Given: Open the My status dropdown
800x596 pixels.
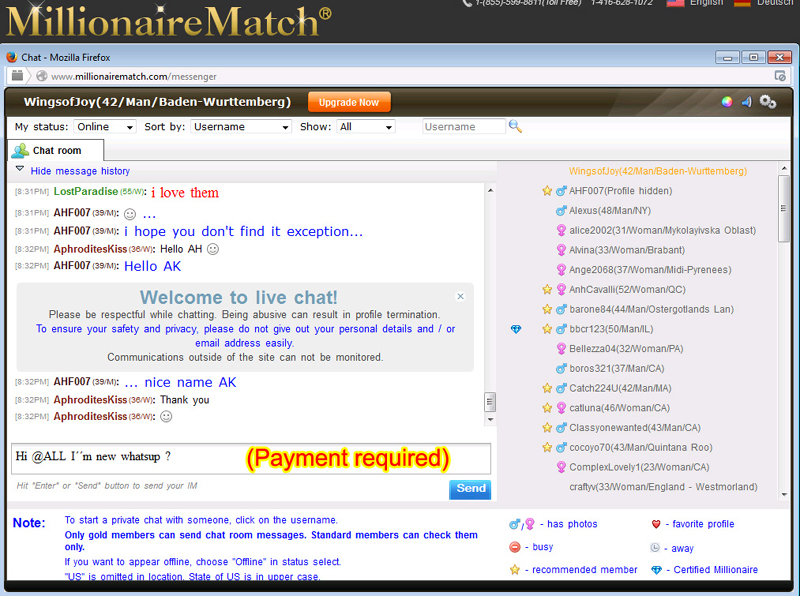Looking at the screenshot, I should click(x=105, y=127).
